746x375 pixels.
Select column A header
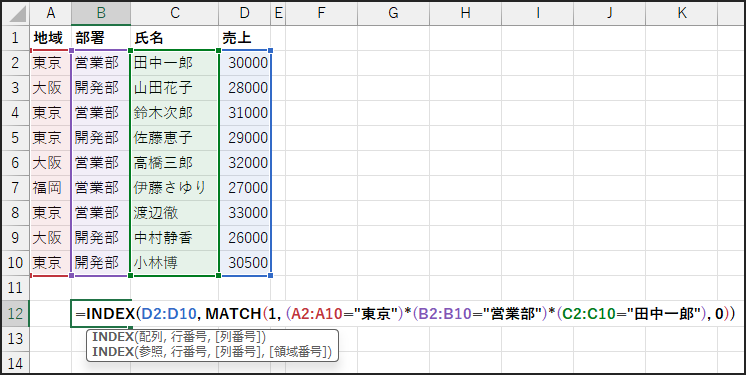pos(50,13)
